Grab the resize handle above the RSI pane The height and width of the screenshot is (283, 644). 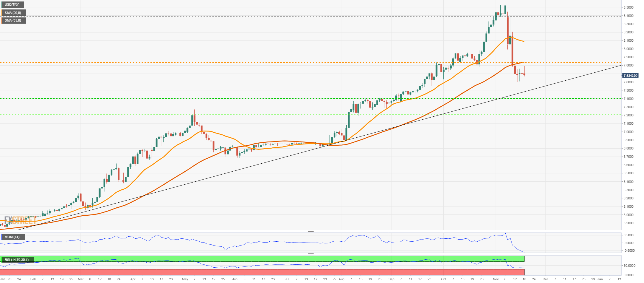click(310, 254)
